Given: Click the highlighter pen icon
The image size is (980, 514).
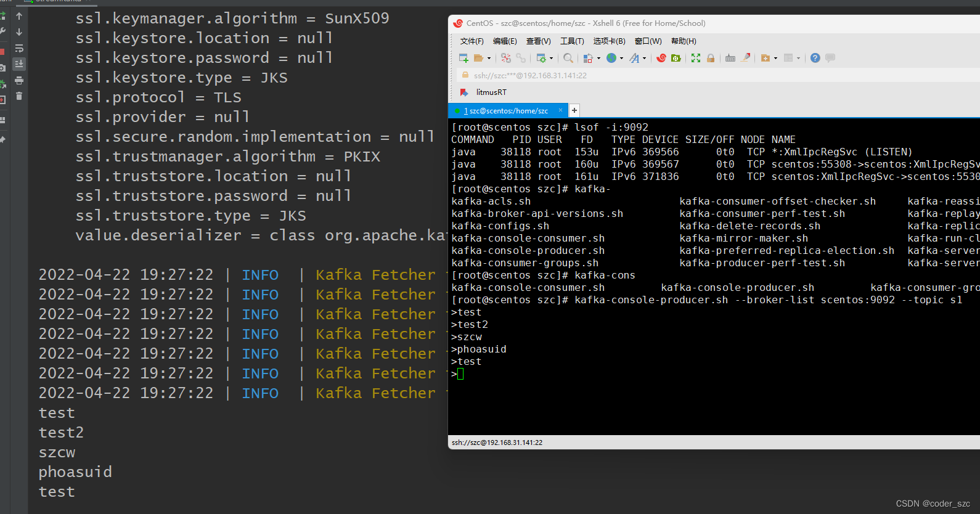Looking at the screenshot, I should pos(746,58).
